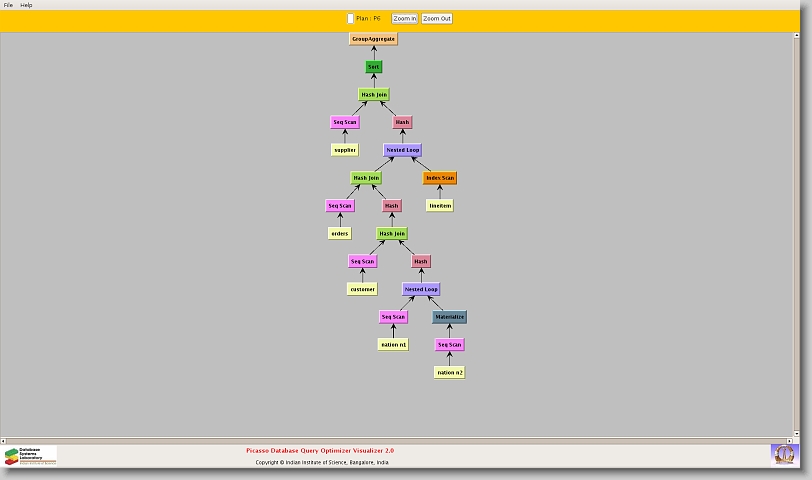This screenshot has width=812, height=480.
Task: Toggle the white box beside Plan P6
Action: [350, 18]
